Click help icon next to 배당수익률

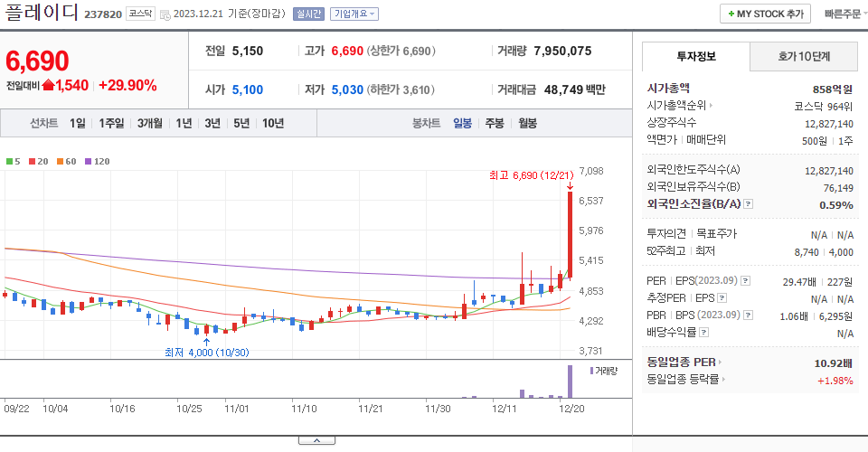coord(703,333)
